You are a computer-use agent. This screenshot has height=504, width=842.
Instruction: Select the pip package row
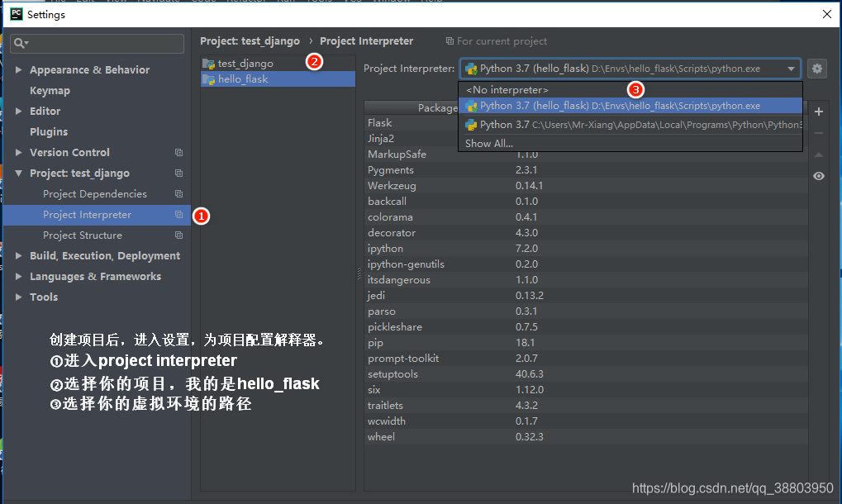586,343
